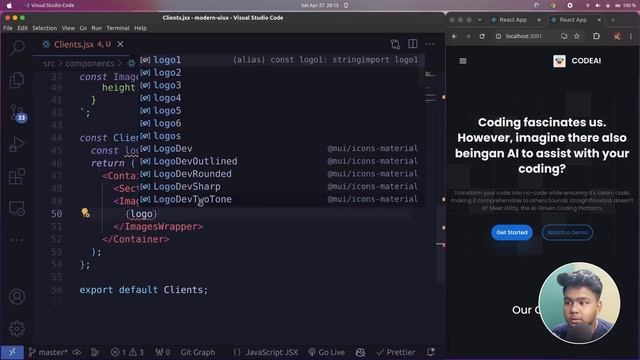The image size is (640, 360).
Task: Click the lightbulb code action on line 50
Action: click(x=85, y=213)
